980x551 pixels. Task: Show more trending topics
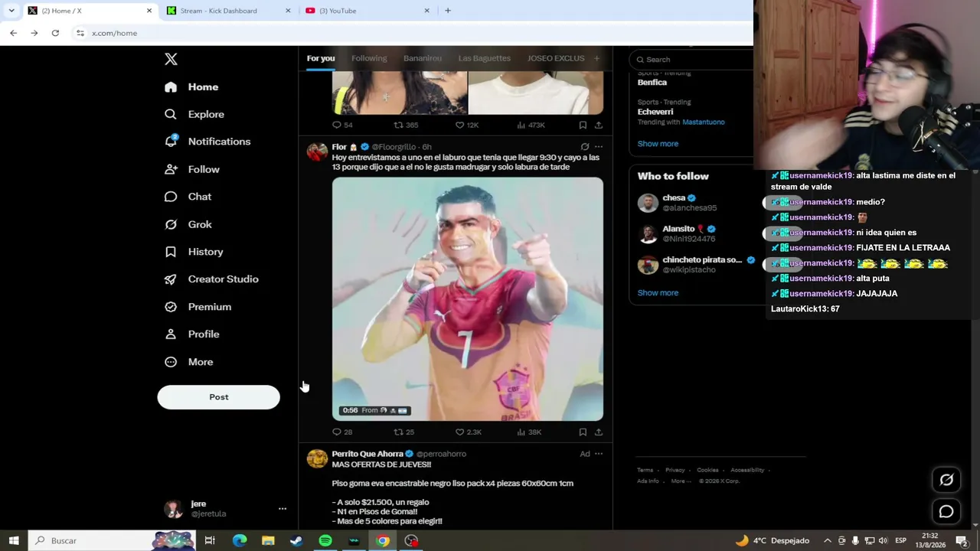(x=658, y=144)
